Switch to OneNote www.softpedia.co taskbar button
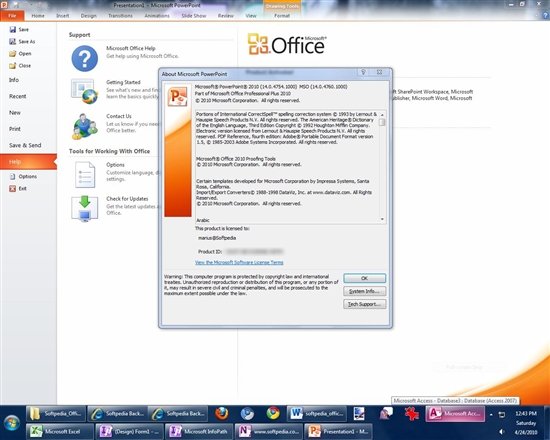This screenshot has width=550, height=440. point(268,431)
